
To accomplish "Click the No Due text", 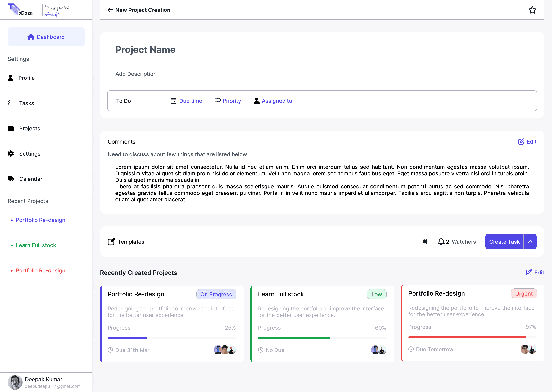I will pos(275,350).
